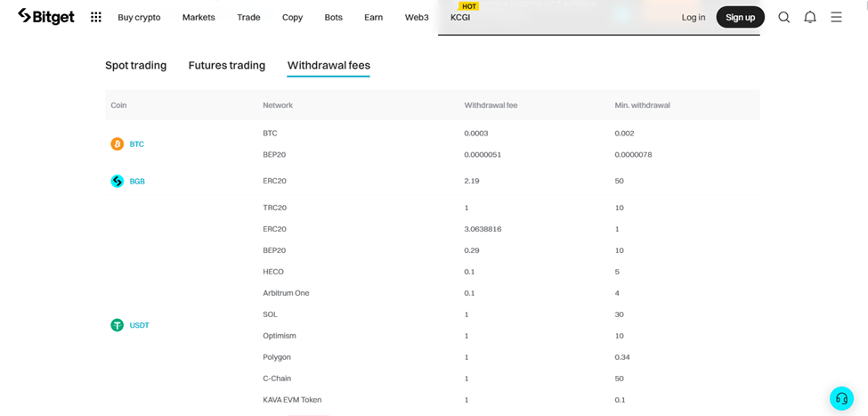Click the Withdrawal fee column header
Viewport: 868px width, 416px height.
click(491, 105)
